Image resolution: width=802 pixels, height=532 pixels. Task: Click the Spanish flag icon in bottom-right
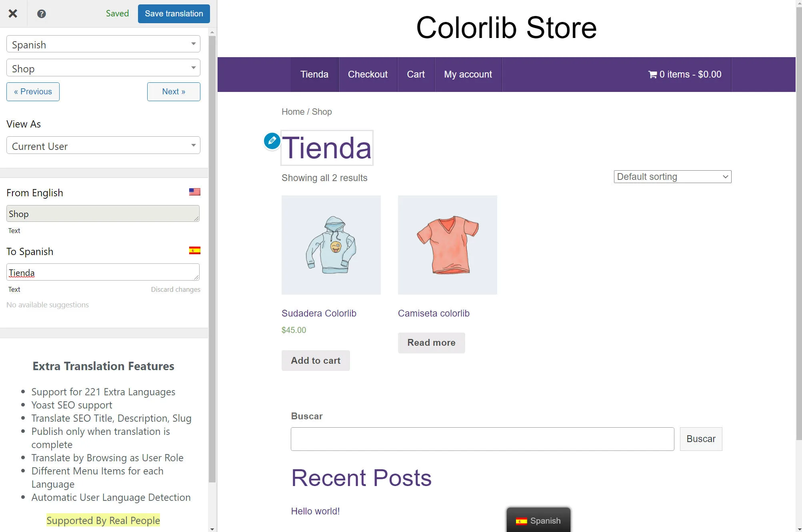pos(521,521)
